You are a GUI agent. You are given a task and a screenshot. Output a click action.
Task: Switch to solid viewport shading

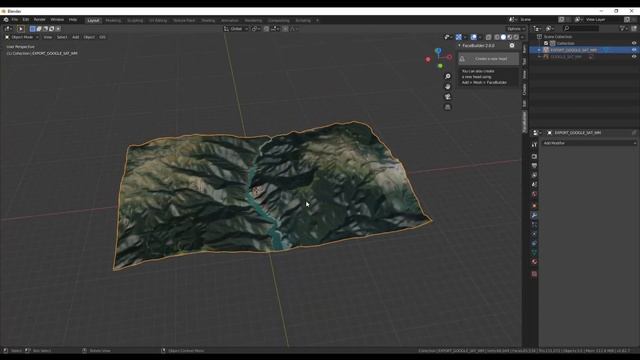pyautogui.click(x=503, y=37)
